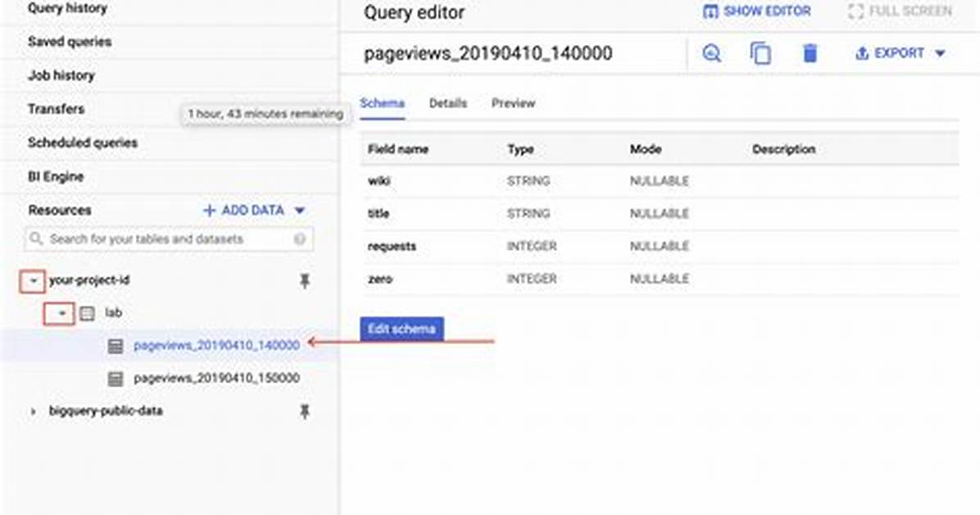Click the Field name column header
980x515 pixels.
398,149
